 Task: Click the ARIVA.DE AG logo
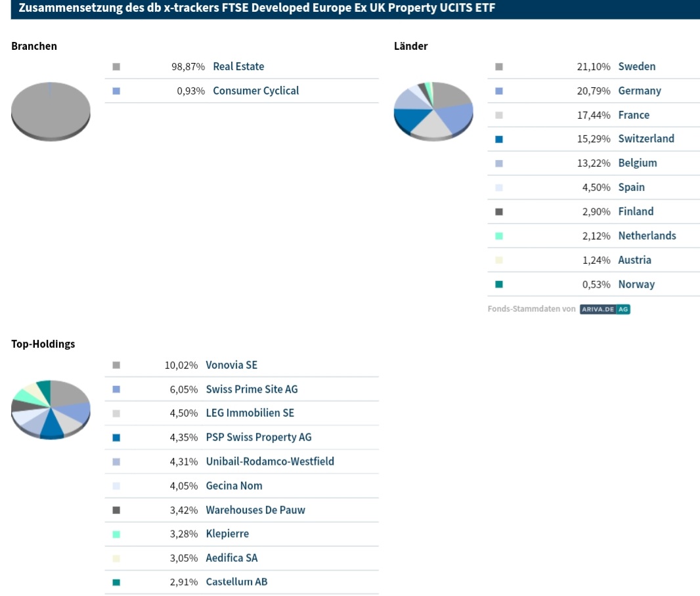click(x=605, y=309)
